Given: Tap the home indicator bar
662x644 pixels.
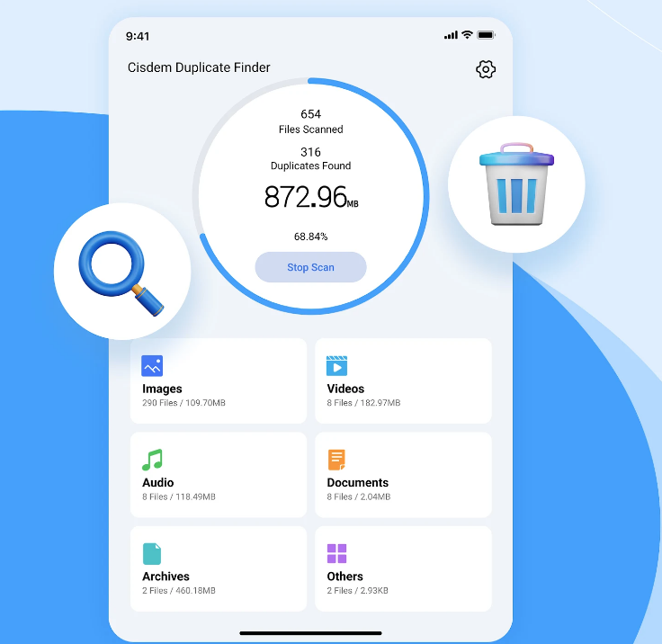Looking at the screenshot, I should point(310,633).
